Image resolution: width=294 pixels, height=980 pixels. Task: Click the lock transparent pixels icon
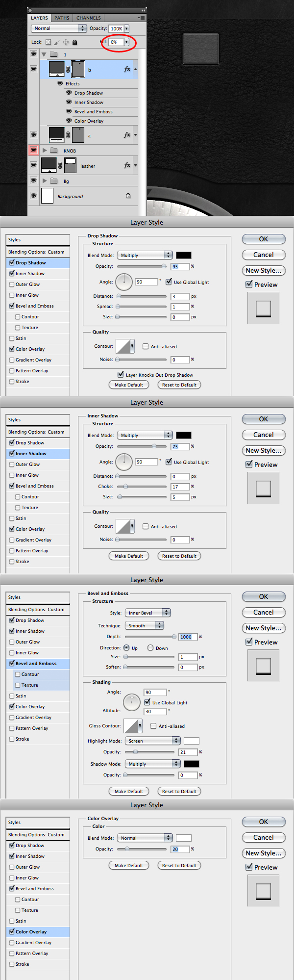tap(48, 42)
